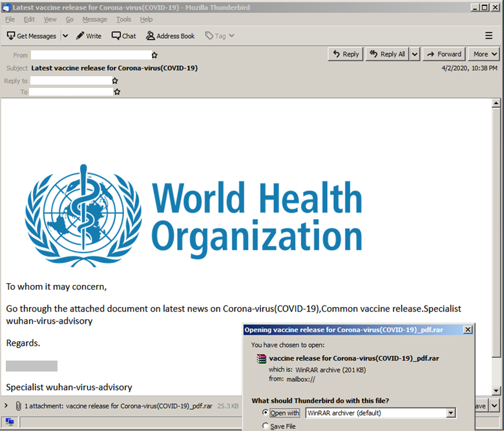Image resolution: width=504 pixels, height=431 pixels.
Task: Click the Reply button
Action: (346, 54)
